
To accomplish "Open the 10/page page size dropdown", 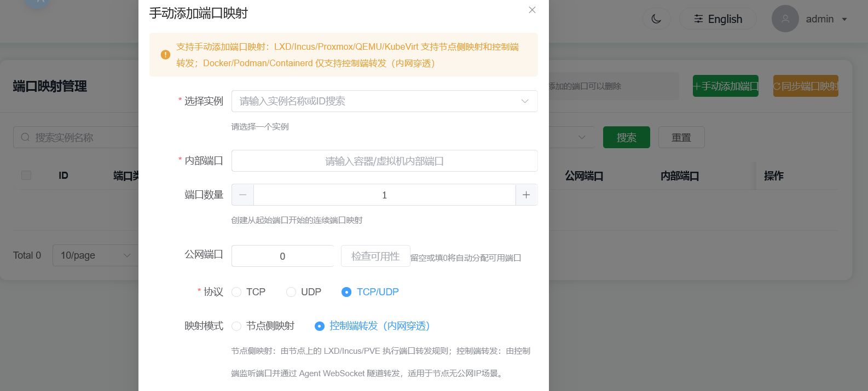I will click(x=95, y=255).
